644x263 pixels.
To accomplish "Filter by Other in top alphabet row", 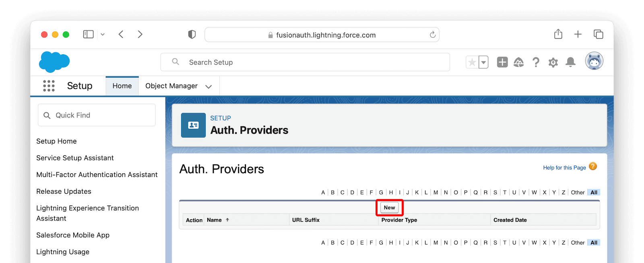I will tap(578, 192).
